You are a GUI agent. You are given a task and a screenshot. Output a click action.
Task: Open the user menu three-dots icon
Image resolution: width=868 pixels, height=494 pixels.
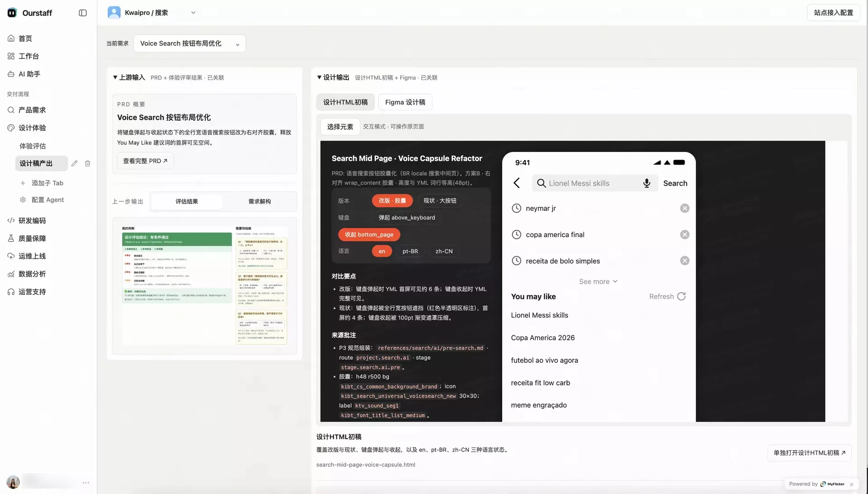[86, 483]
